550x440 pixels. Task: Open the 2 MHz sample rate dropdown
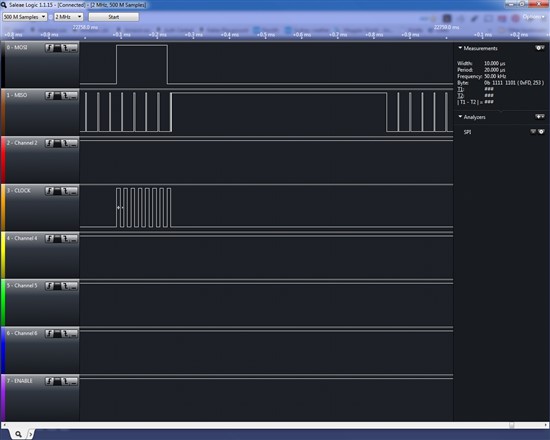(x=68, y=17)
